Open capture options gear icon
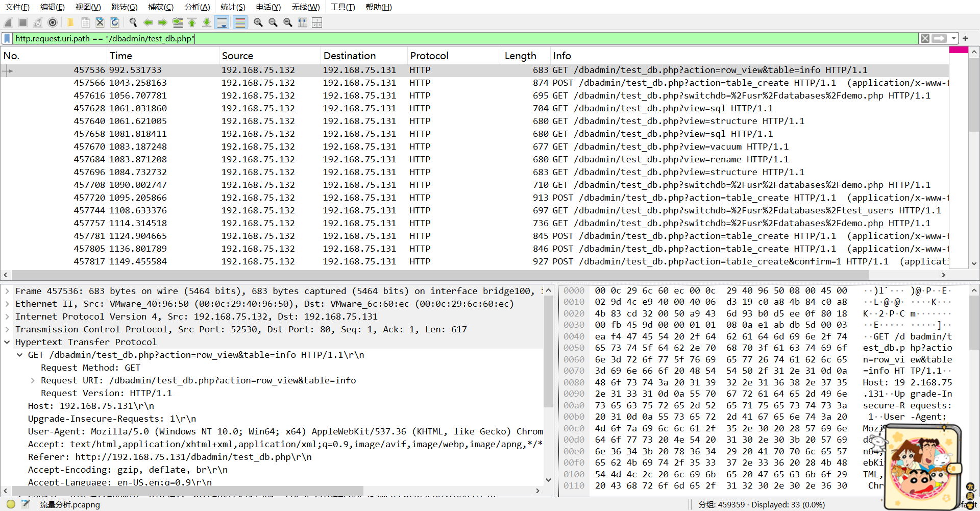Image resolution: width=980 pixels, height=511 pixels. [x=53, y=22]
